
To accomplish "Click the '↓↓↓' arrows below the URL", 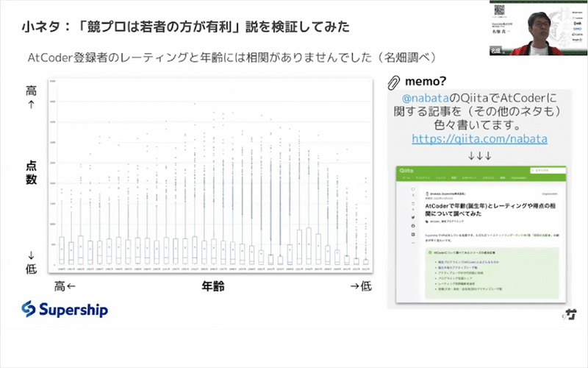I will (480, 156).
